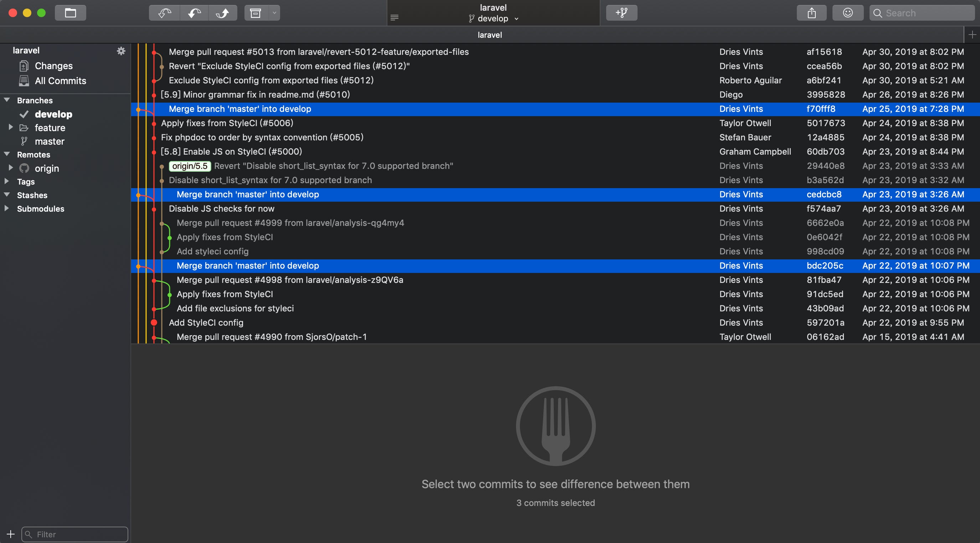Select the laravel repository tab
Image resolution: width=980 pixels, height=543 pixels.
tap(490, 35)
